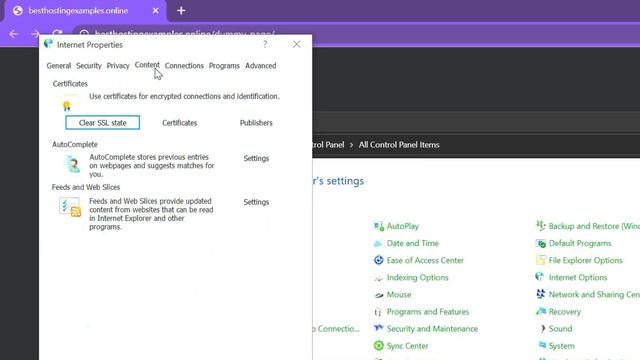Open File Explorer Options icon
The width and height of the screenshot is (640, 360).
(x=540, y=260)
